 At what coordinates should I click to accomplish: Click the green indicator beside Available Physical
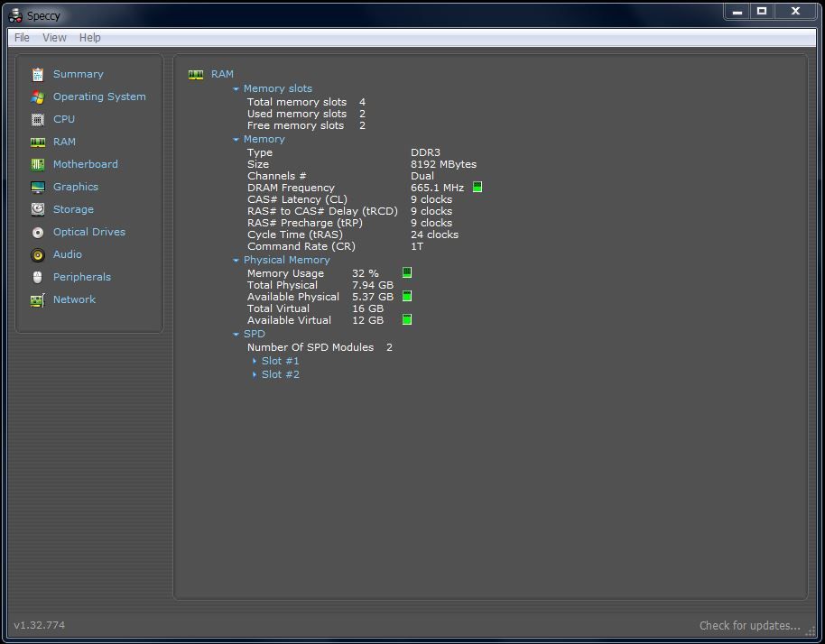pos(407,296)
